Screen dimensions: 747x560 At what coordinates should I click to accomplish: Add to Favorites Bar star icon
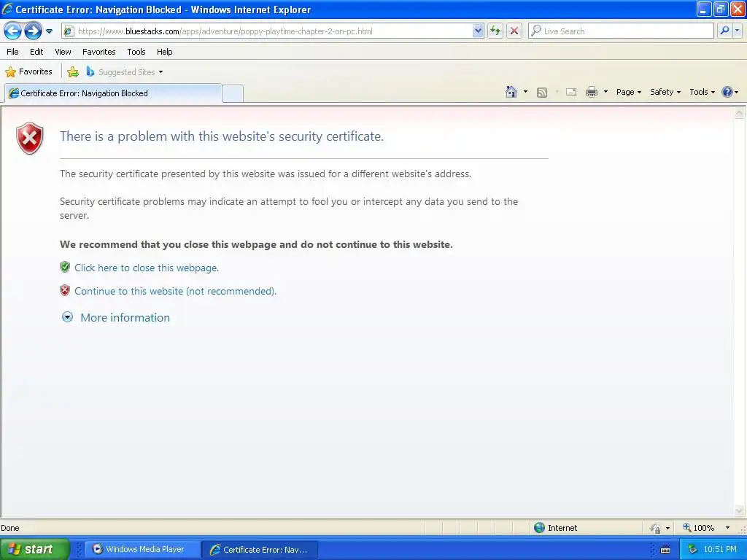tap(73, 72)
